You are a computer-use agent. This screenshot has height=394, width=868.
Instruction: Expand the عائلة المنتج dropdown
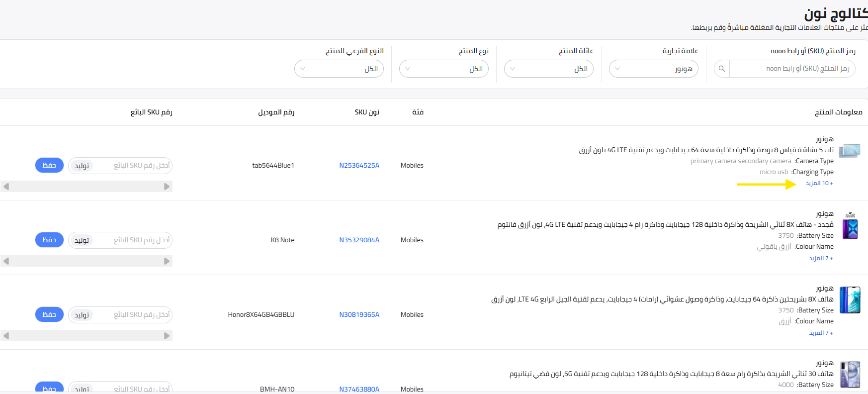click(x=548, y=69)
